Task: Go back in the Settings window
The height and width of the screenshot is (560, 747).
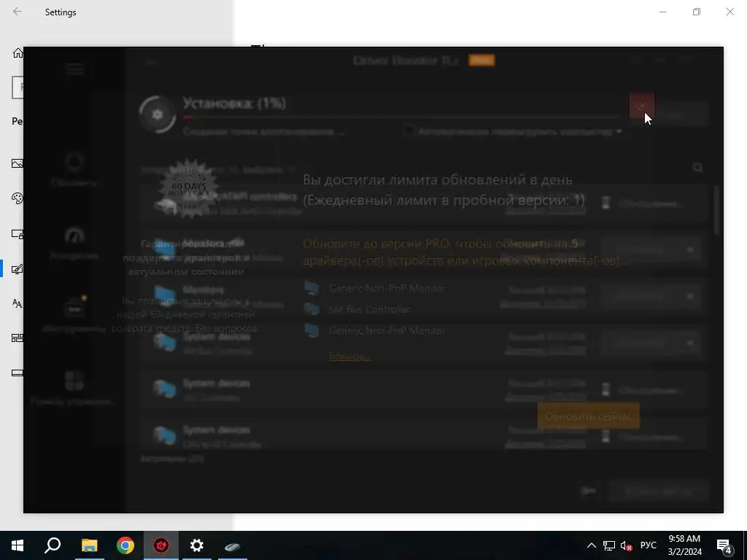Action: tap(18, 12)
